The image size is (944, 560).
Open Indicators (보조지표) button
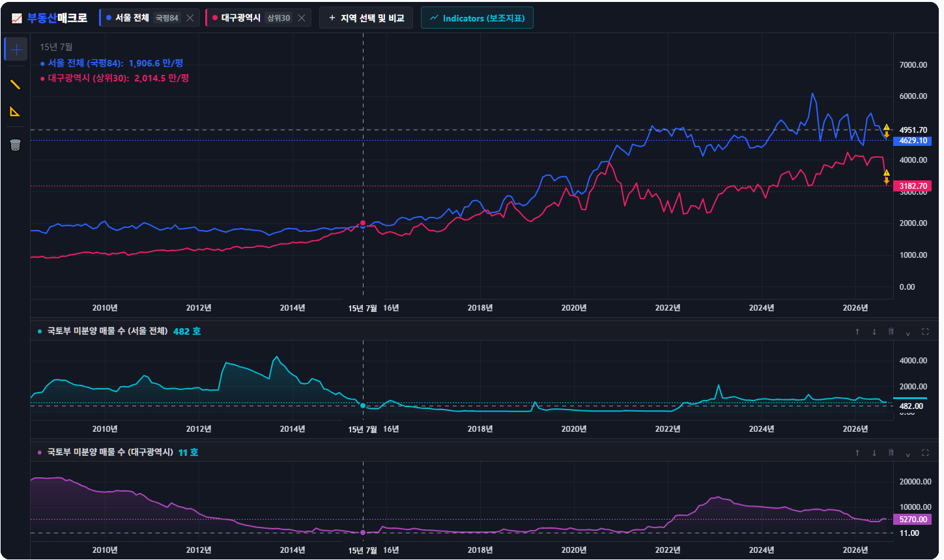[477, 18]
